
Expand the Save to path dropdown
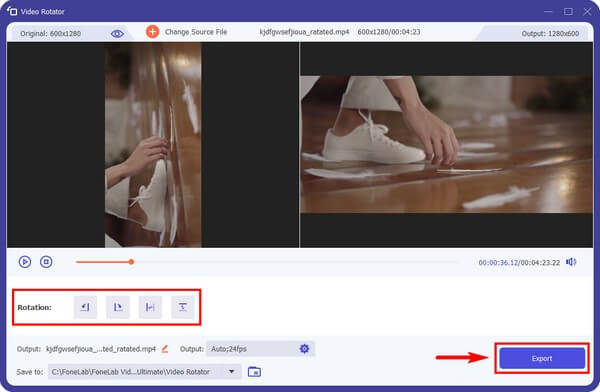coord(232,371)
